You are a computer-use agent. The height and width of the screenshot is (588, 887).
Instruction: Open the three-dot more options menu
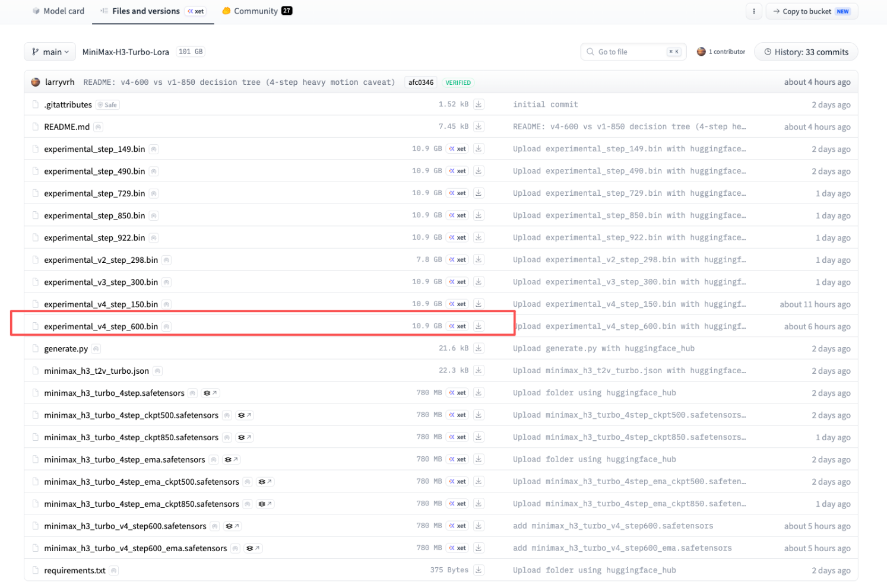click(x=754, y=11)
